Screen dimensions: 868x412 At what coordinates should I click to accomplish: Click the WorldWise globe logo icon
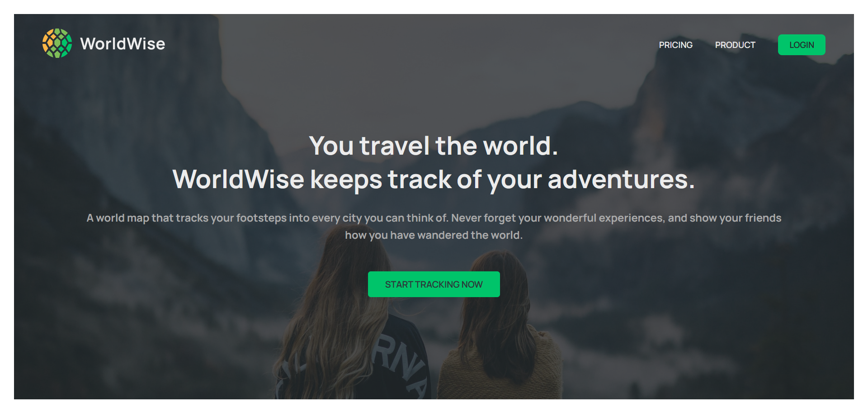click(57, 43)
